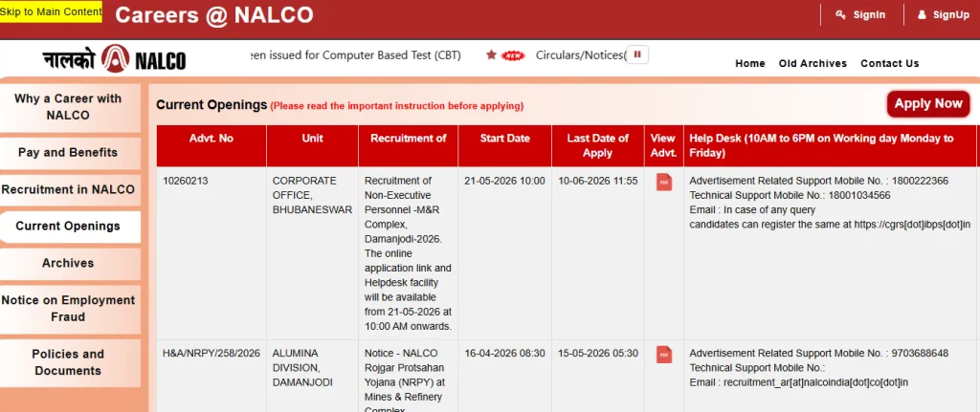Click Recruitment of Non-Executive Personnel description

[x=408, y=253]
